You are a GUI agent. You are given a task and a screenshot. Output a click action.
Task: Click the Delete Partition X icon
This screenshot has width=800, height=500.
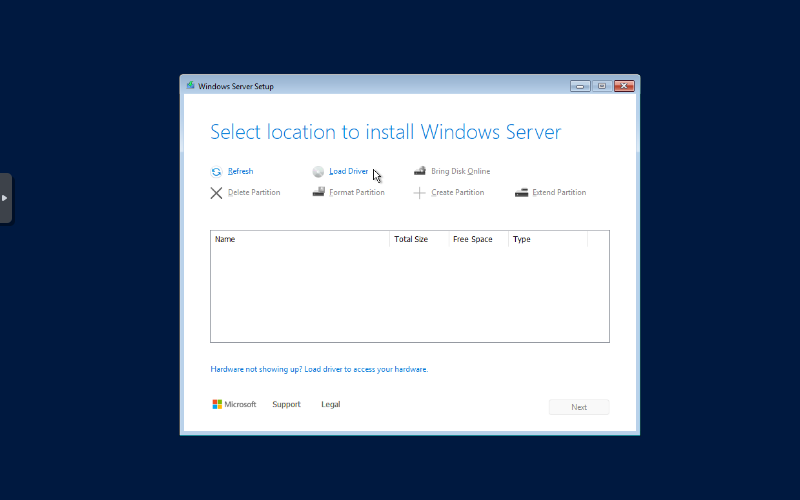pyautogui.click(x=216, y=193)
